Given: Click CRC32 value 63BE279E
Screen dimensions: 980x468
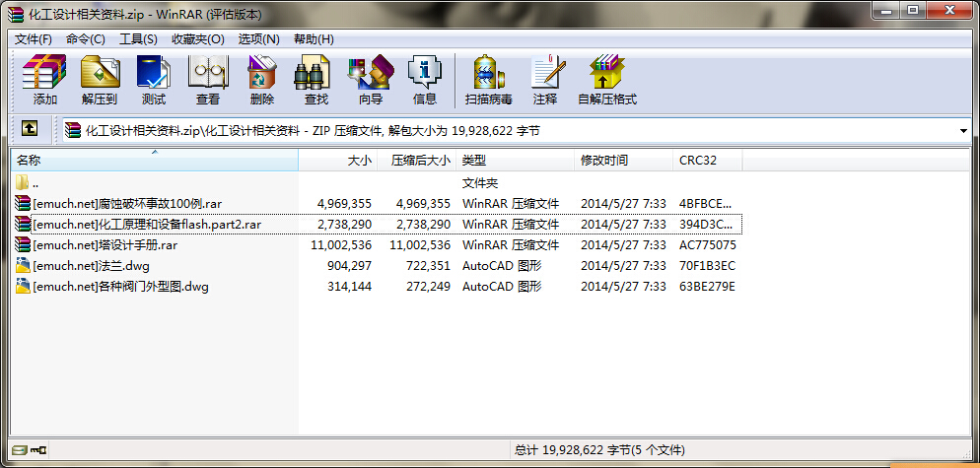Looking at the screenshot, I should [707, 288].
